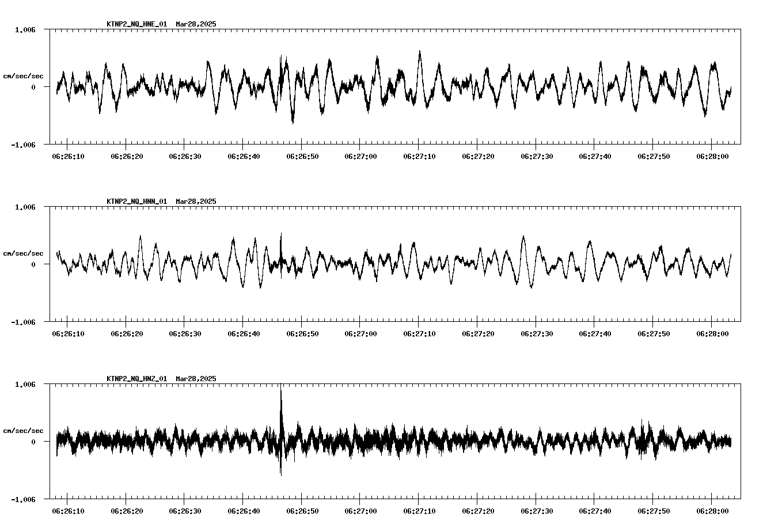The height and width of the screenshot is (532, 782).
Task: Click the KTNP2_NQ_HNE_01 plot title
Action: pyautogui.click(x=137, y=24)
